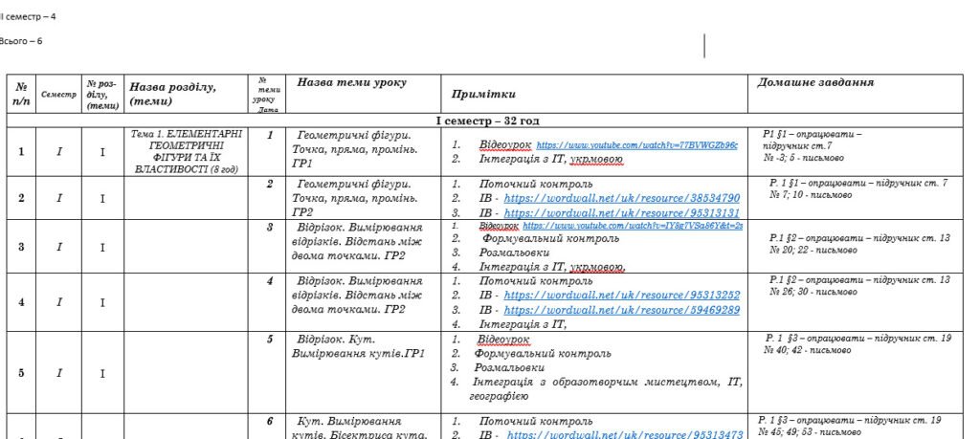Viewport: 980px width, 439px height.
Task: Click 'Тема 1. ЕЛЕМЕНТАРНІ ГЕОМЕТРИЧНІ ФІГУРИ' cell
Action: point(188,152)
